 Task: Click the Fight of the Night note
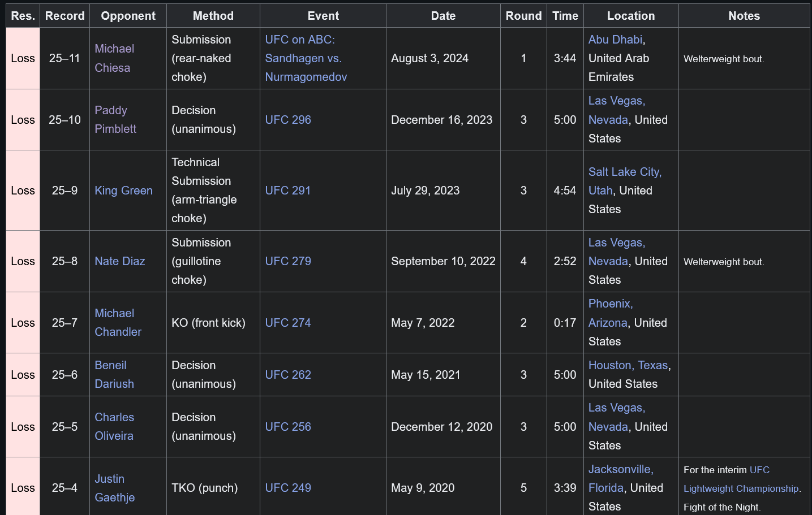[722, 507]
